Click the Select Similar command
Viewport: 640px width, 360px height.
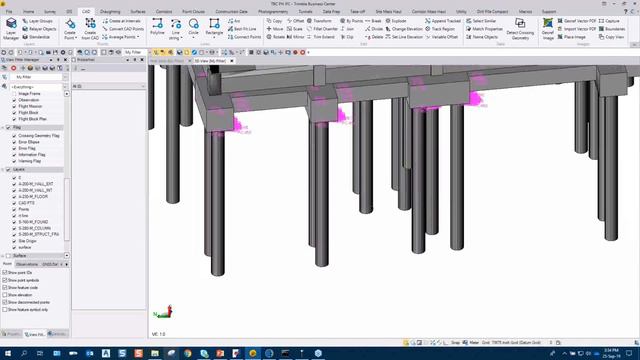pyautogui.click(x=481, y=21)
